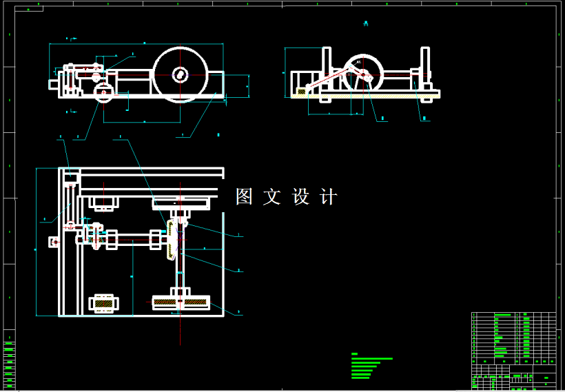Viewport: 565px width, 392px height.
Task: Select the title block at bottom right
Action: 514,376
